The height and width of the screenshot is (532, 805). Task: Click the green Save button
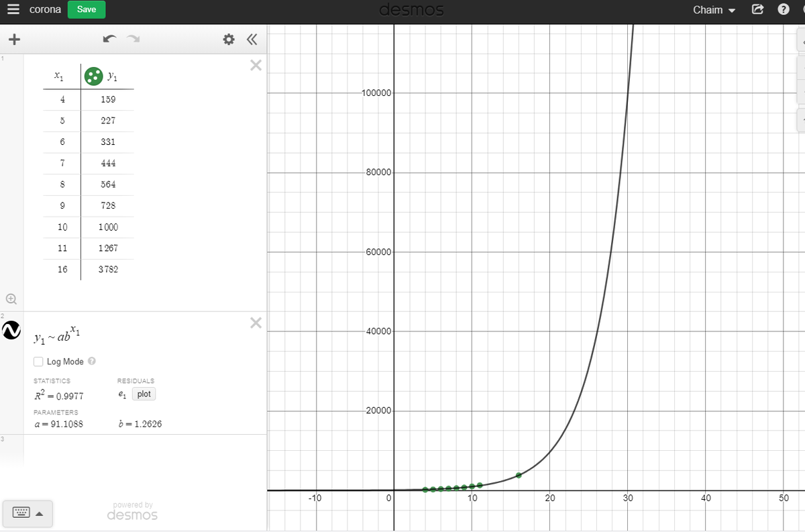point(87,9)
